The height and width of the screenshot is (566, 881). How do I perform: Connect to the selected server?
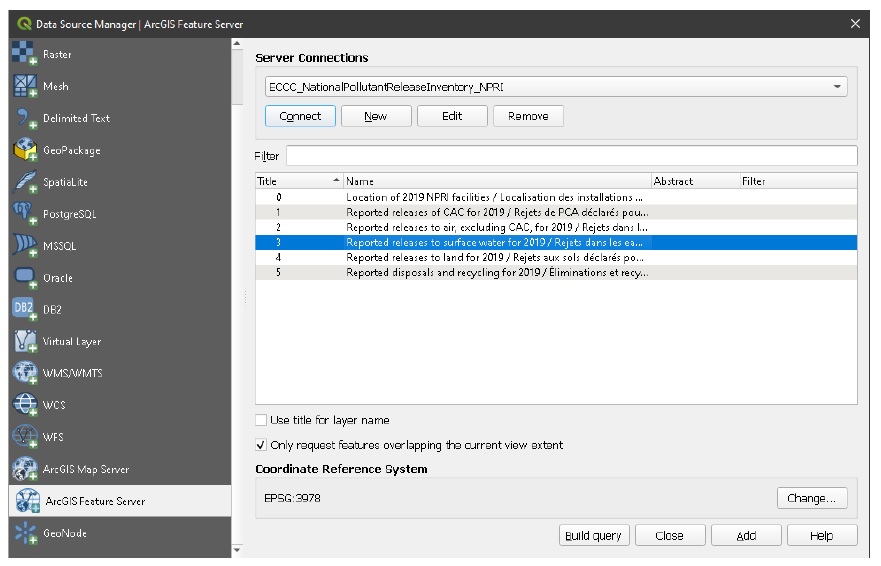pos(300,116)
